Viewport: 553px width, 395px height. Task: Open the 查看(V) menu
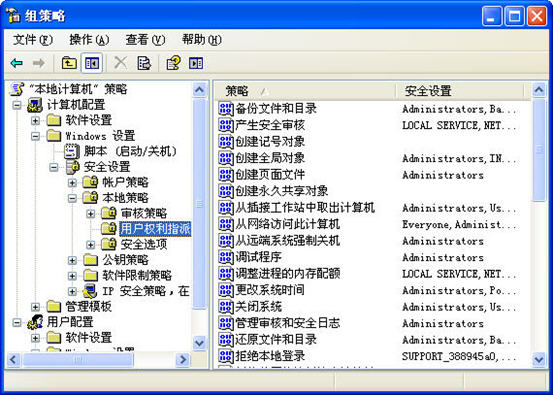pos(145,40)
